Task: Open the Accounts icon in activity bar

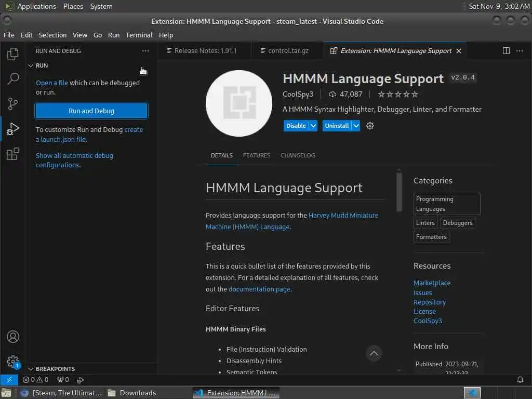Action: coord(12,337)
